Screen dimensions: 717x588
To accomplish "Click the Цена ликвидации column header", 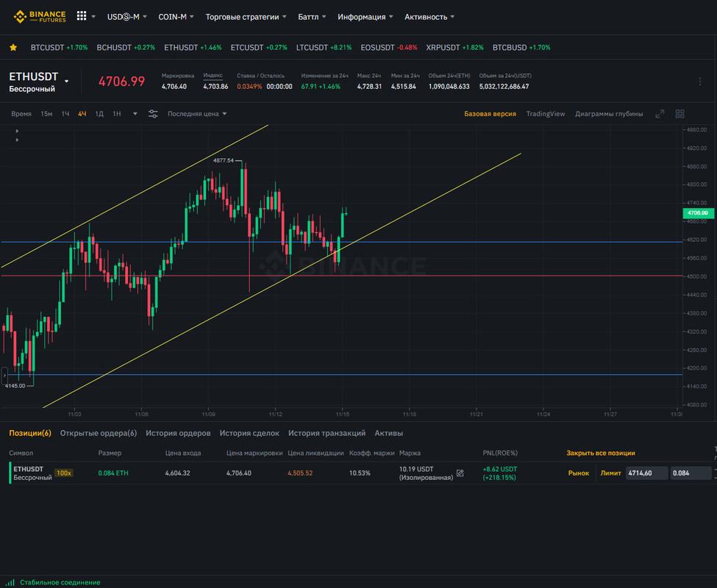I will [x=315, y=453].
